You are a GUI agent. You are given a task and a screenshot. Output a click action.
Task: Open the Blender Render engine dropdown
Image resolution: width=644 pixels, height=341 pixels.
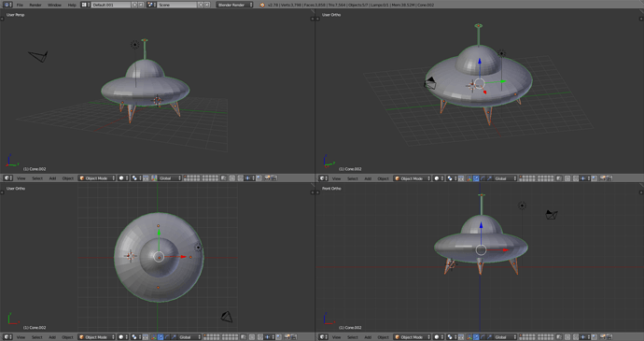[x=234, y=5]
